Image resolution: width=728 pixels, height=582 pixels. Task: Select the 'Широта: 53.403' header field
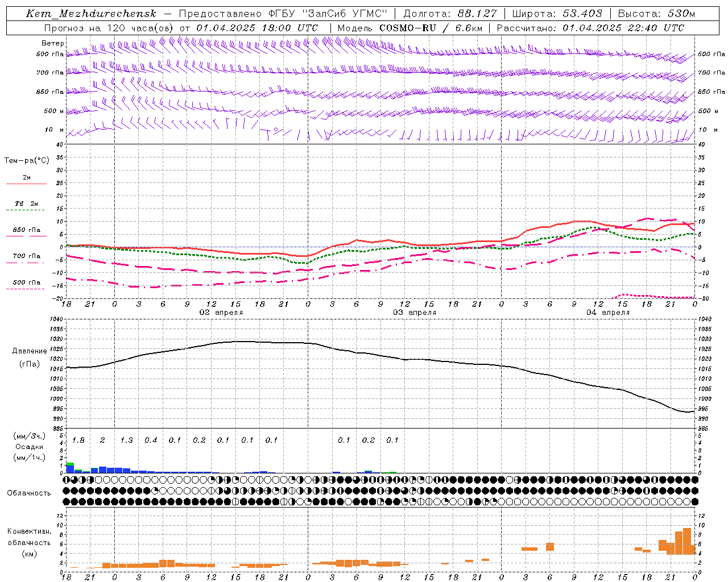tap(557, 14)
